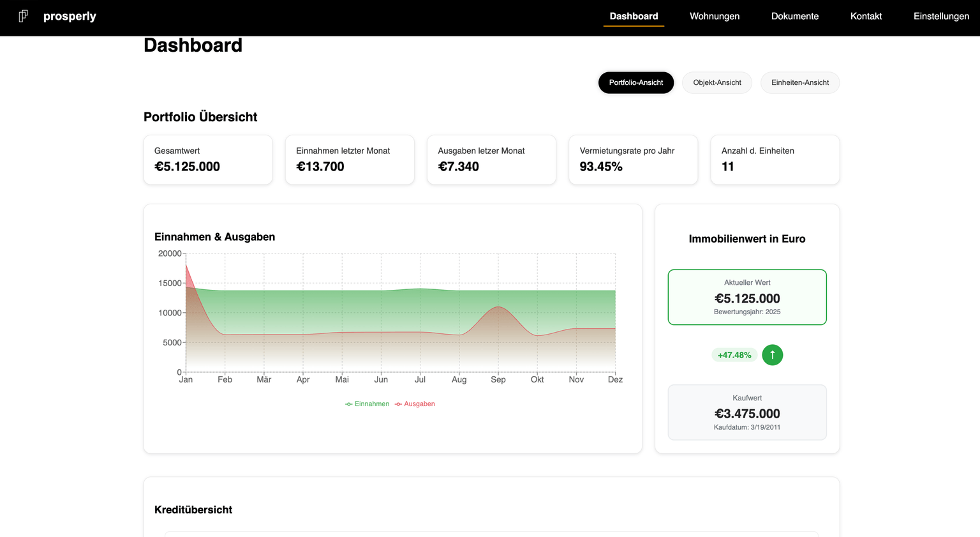Click the Einnahmen letzter Monat card
The height and width of the screenshot is (537, 980).
pyautogui.click(x=350, y=160)
